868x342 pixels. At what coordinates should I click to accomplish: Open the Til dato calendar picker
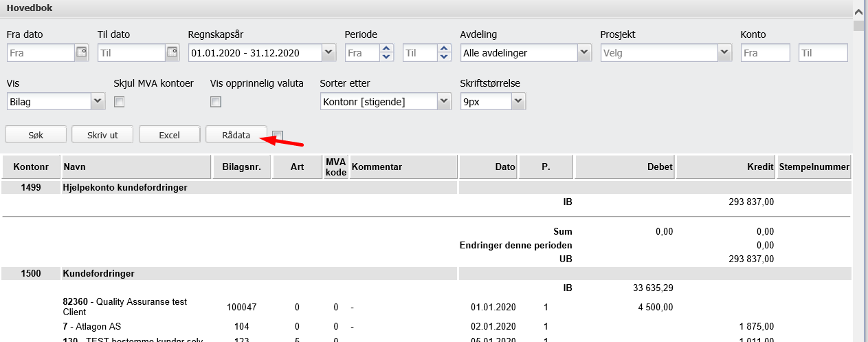pyautogui.click(x=173, y=53)
